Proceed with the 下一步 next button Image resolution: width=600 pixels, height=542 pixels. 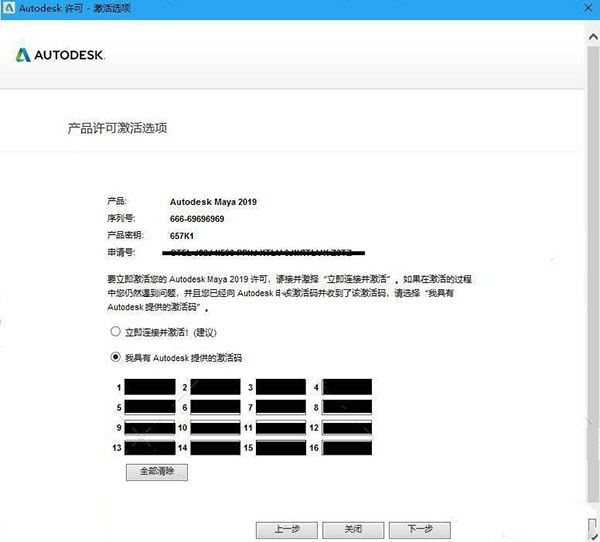420,530
